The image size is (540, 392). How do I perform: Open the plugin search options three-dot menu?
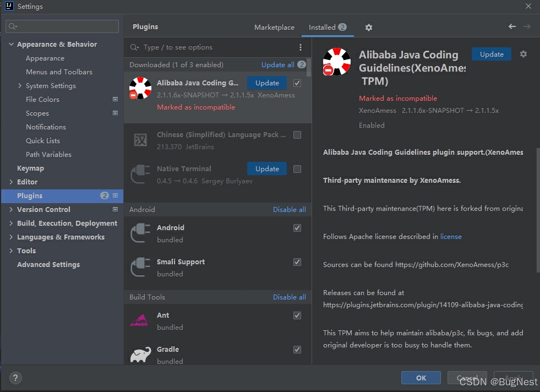(x=301, y=47)
